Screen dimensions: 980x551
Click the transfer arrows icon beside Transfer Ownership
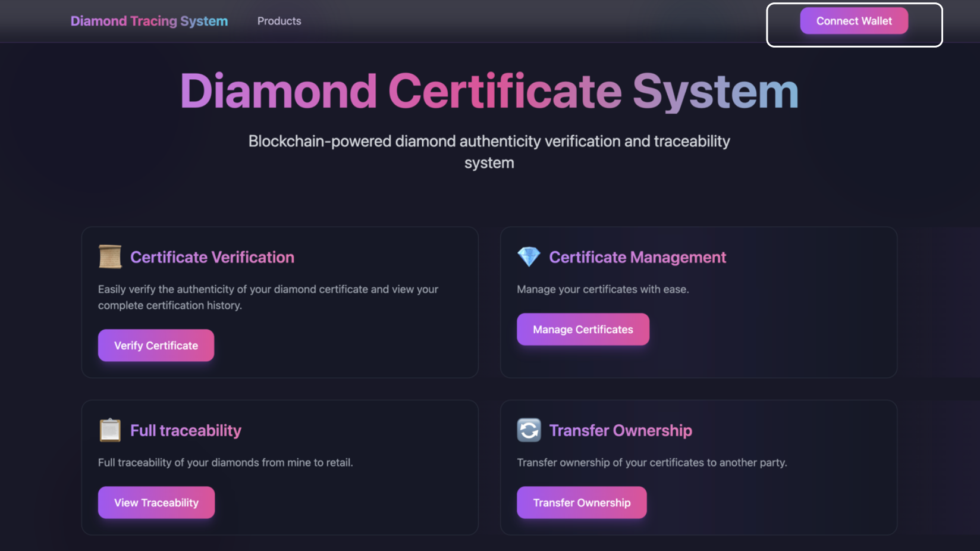click(529, 430)
